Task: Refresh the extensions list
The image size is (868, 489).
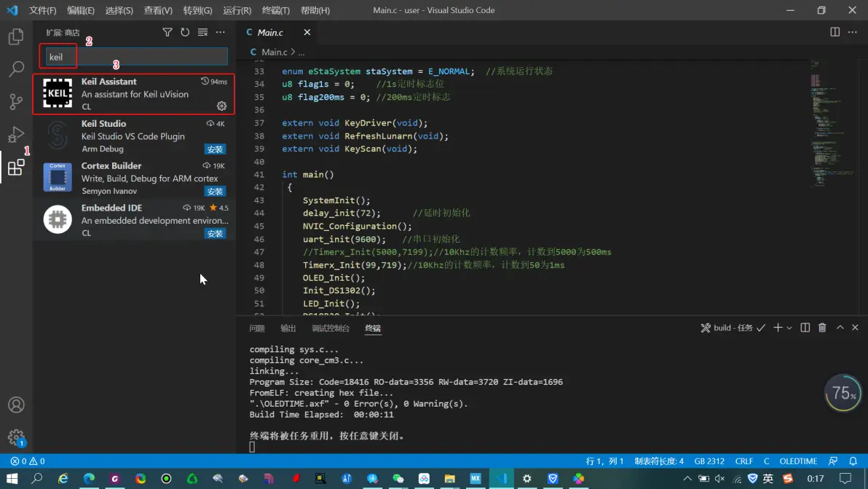Action: 185,32
